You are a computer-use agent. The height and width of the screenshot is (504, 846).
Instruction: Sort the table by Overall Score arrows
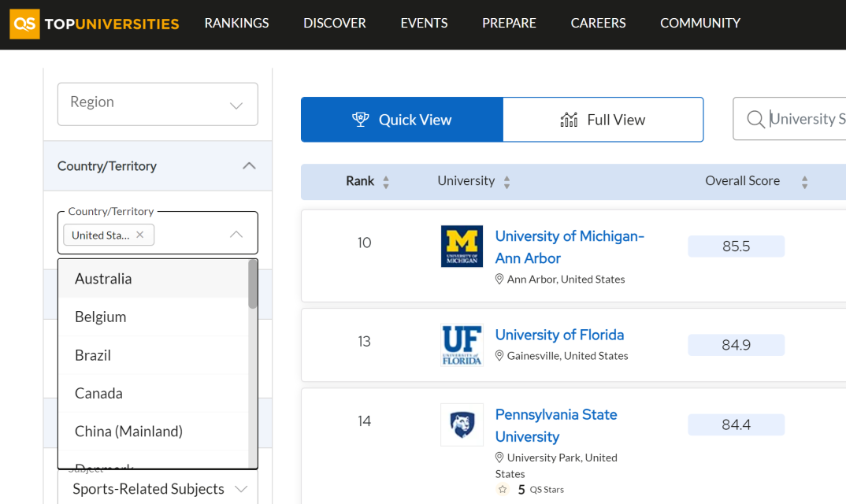coord(804,182)
